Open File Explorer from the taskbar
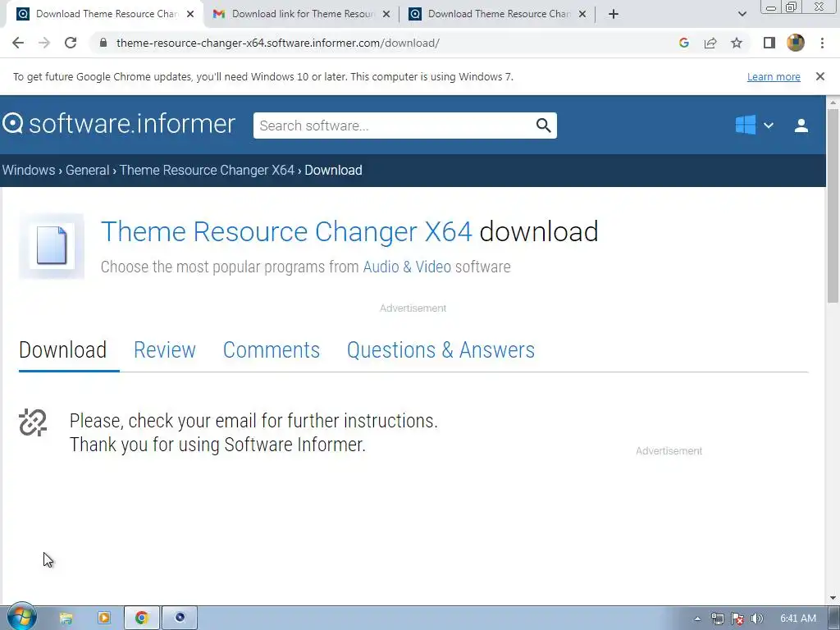This screenshot has height=630, width=840. pyautogui.click(x=66, y=619)
